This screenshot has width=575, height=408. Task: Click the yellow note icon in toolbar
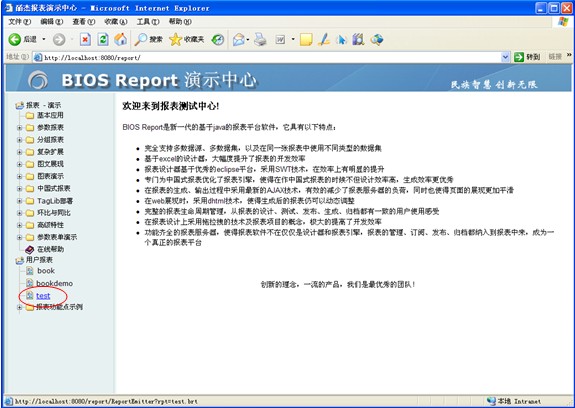click(306, 39)
